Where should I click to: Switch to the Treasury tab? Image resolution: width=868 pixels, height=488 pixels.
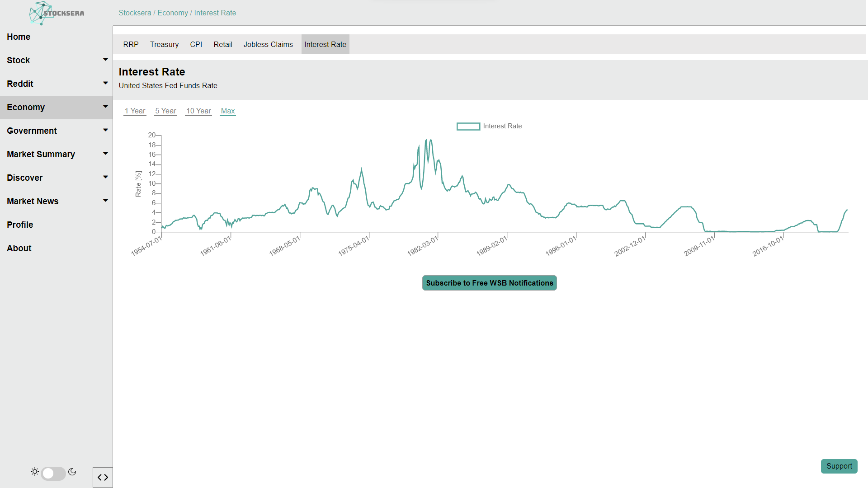tap(164, 44)
